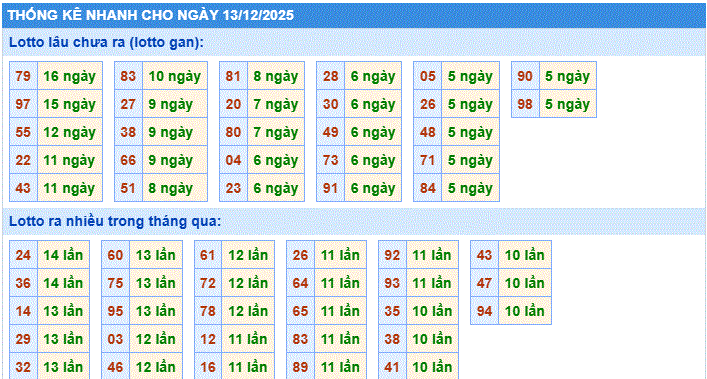
Task: Click lotto number 90
Action: pos(525,76)
